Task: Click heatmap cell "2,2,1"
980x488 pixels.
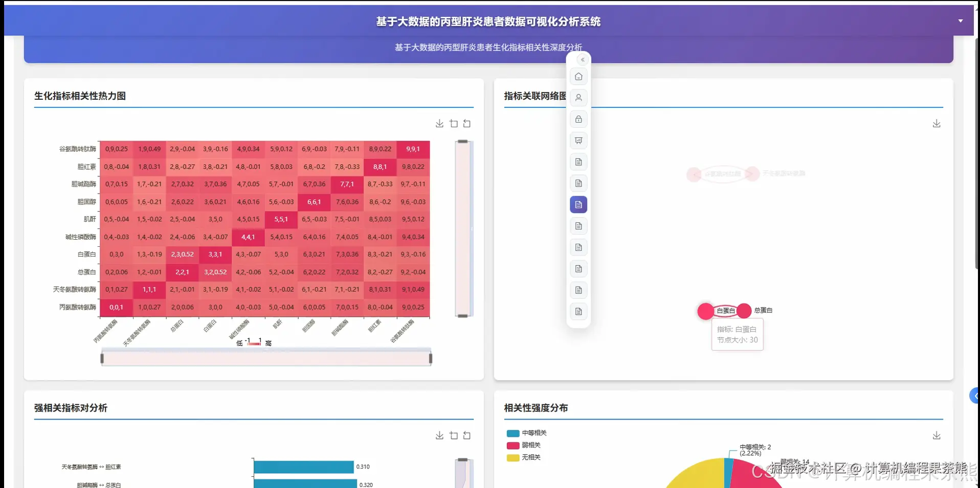Action: pyautogui.click(x=182, y=272)
